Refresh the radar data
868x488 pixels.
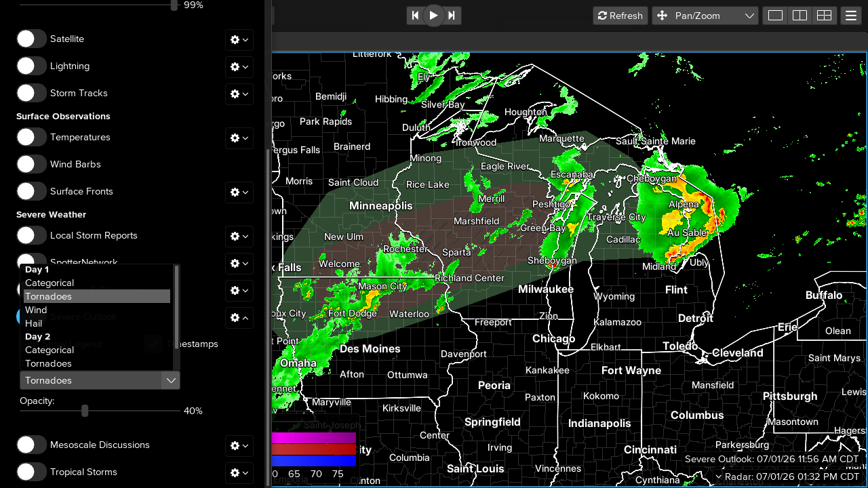click(x=620, y=16)
